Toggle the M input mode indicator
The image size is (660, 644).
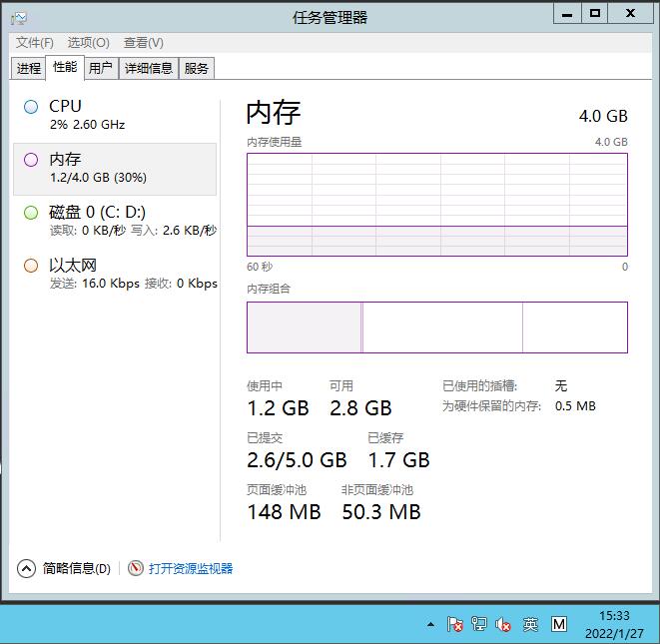559,624
